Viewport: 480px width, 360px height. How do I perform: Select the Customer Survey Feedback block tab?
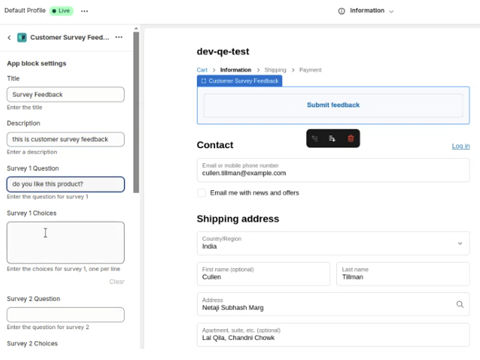pos(240,81)
